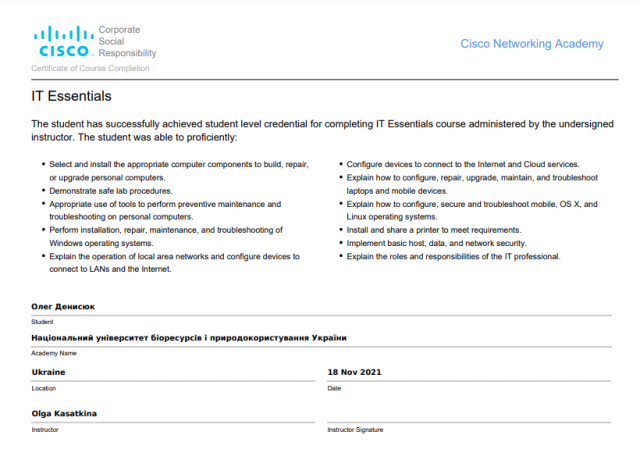Click the Instructor Signature label
This screenshot has height=460, width=640.
(x=355, y=430)
